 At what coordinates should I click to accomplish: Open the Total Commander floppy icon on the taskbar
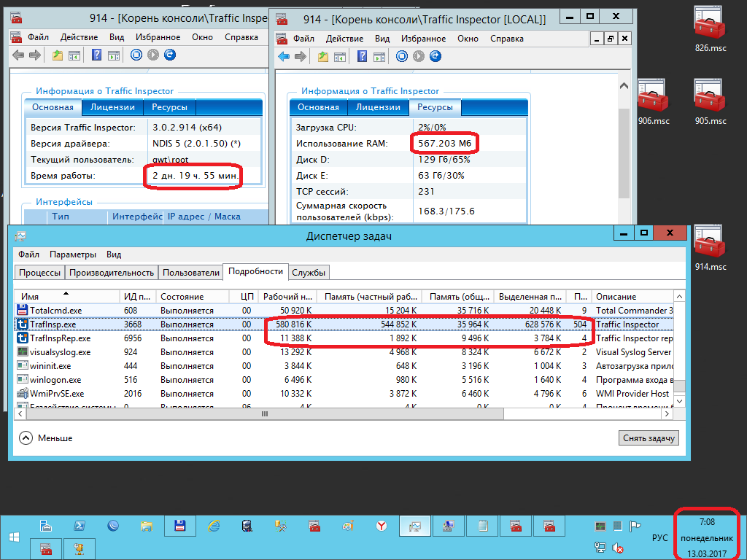(x=179, y=526)
